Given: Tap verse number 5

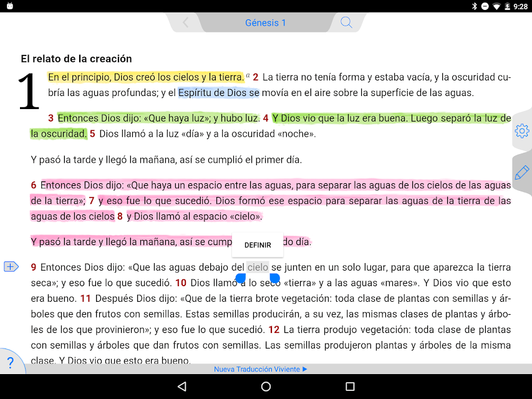Looking at the screenshot, I should [92, 133].
